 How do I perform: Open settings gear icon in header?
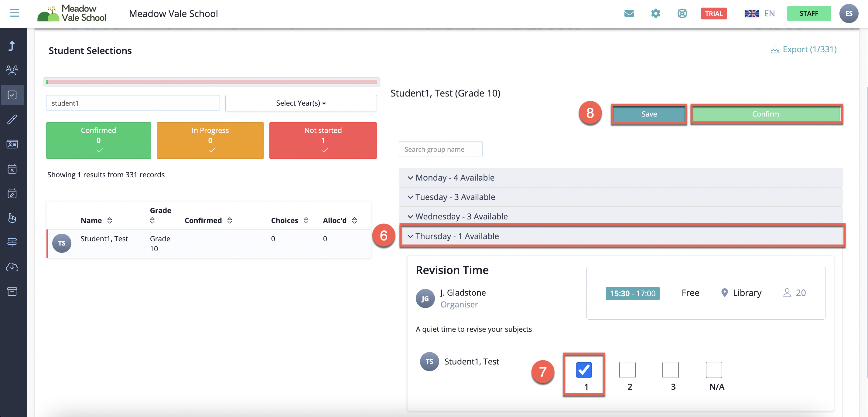coord(655,13)
